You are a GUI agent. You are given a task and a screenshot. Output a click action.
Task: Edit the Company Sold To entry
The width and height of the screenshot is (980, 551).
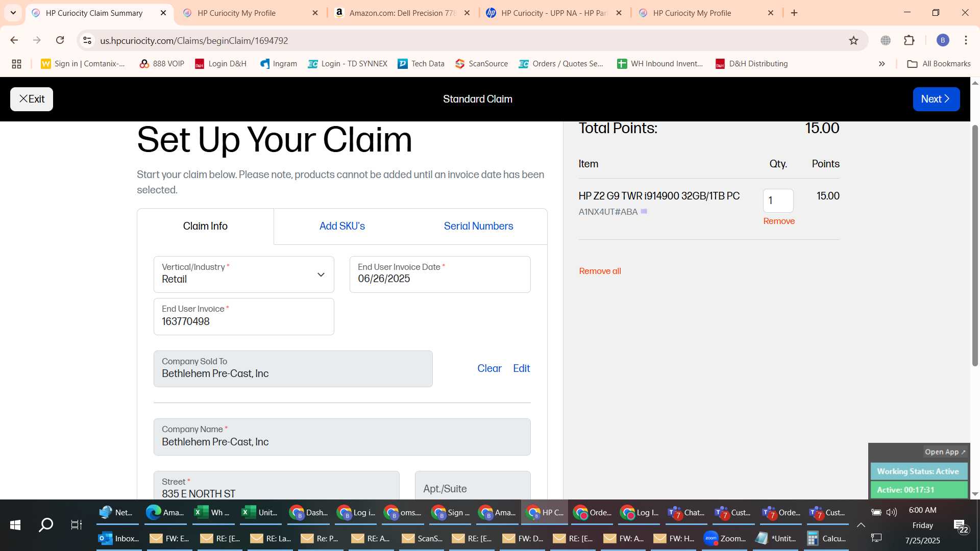[521, 368]
